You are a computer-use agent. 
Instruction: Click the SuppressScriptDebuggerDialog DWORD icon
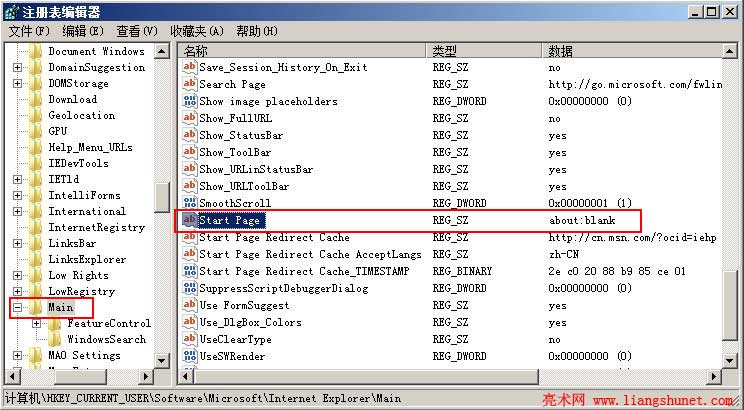coord(190,288)
